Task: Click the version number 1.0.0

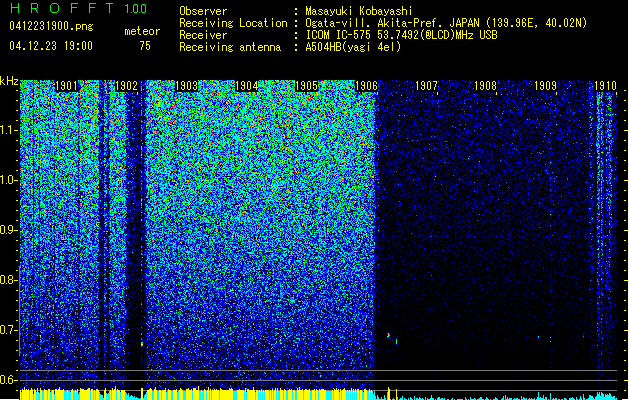Action: point(136,8)
